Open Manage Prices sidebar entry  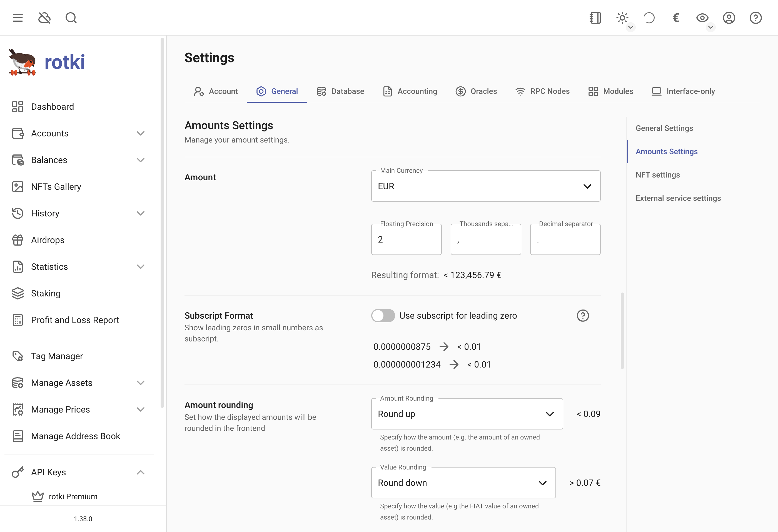coord(79,409)
